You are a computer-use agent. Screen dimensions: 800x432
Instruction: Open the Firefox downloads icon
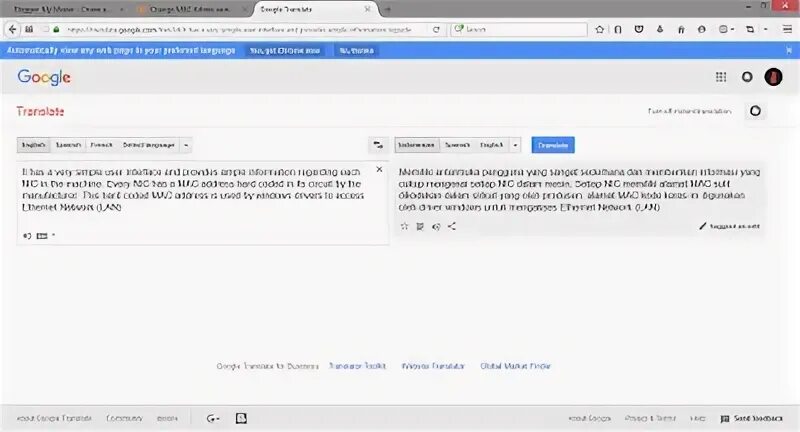pyautogui.click(x=660, y=30)
